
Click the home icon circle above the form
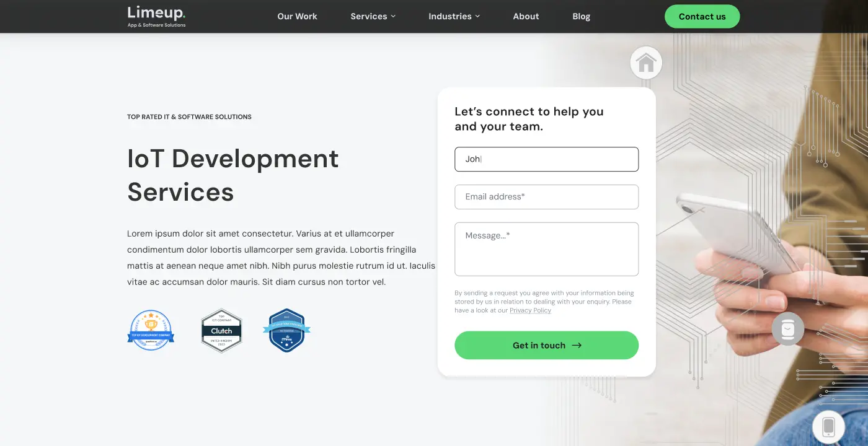pyautogui.click(x=646, y=63)
